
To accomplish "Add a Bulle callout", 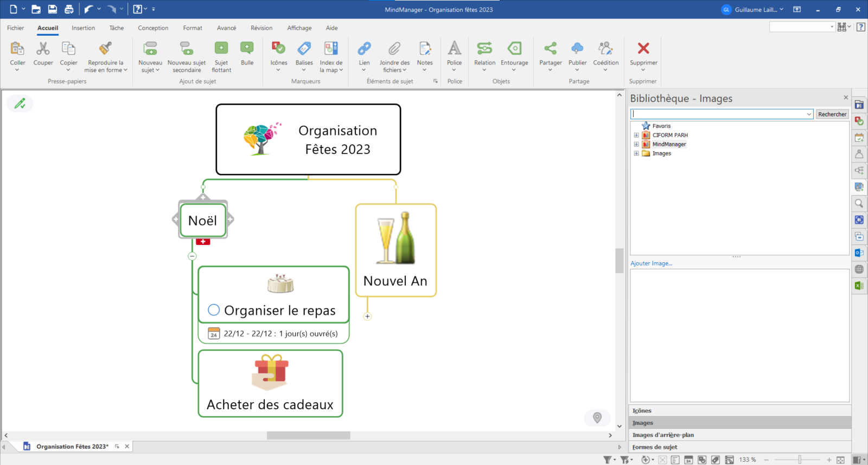I will pyautogui.click(x=247, y=49).
